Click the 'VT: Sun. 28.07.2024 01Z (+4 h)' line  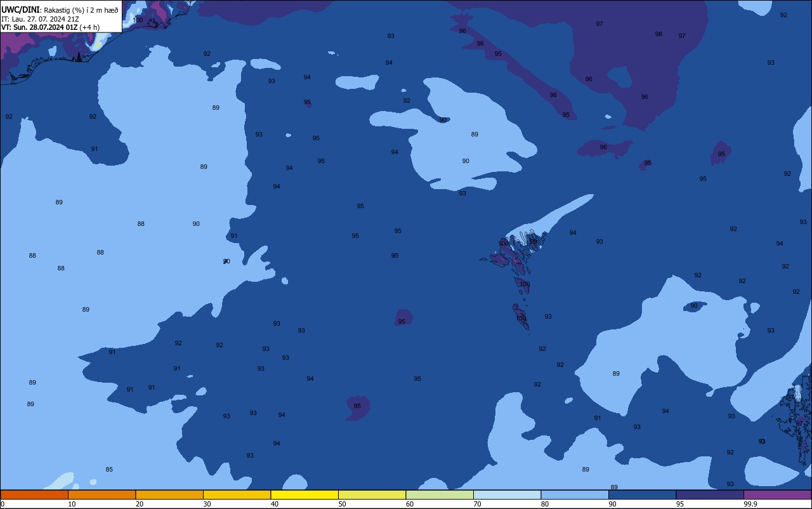(x=50, y=27)
